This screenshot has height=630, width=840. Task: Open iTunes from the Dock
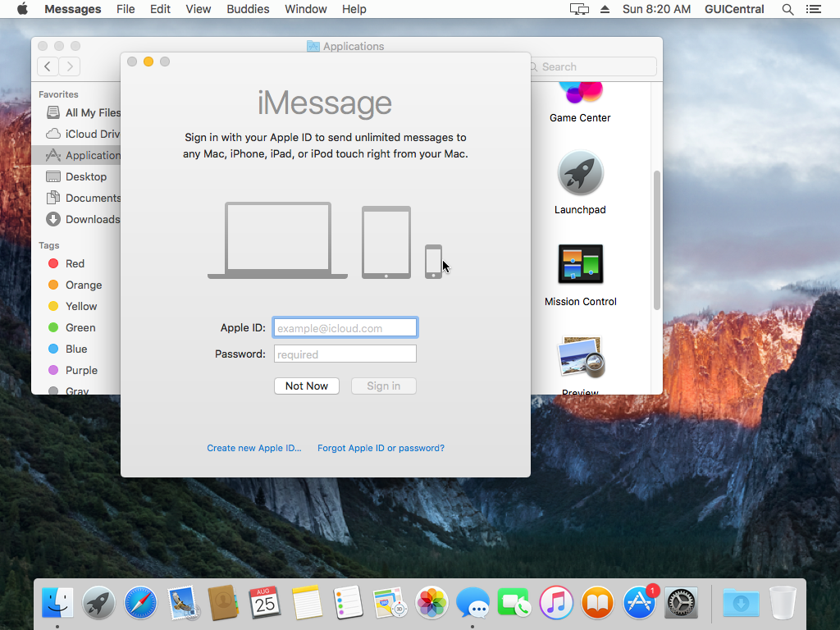[x=555, y=603]
